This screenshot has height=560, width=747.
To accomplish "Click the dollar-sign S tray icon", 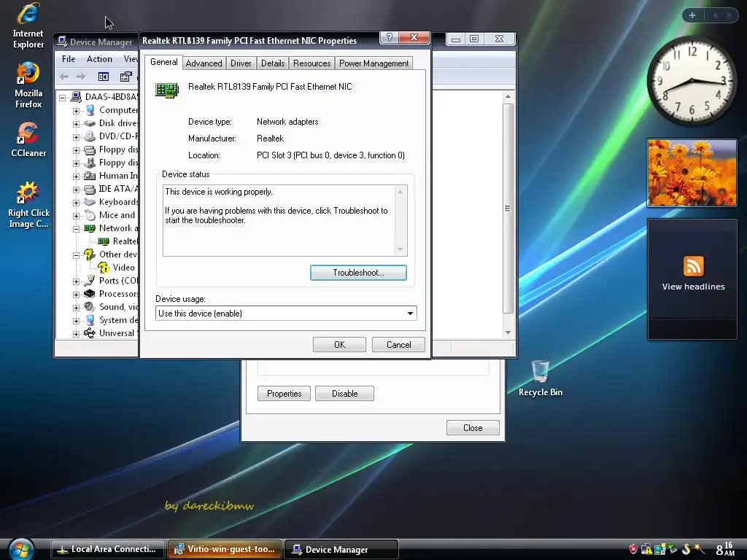I will tap(686, 549).
